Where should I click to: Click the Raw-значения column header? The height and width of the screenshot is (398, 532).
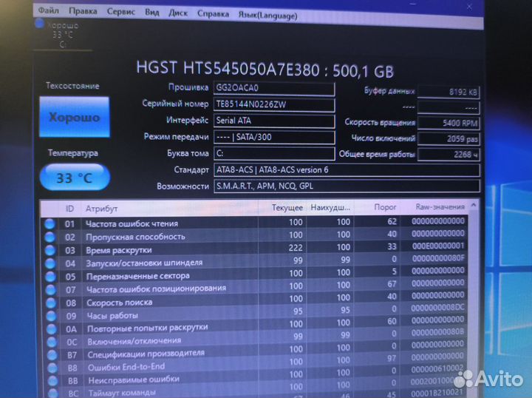(440, 207)
